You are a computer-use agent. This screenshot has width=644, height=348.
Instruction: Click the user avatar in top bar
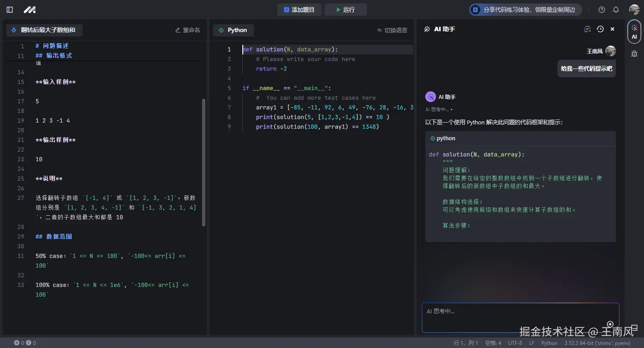[x=634, y=10]
